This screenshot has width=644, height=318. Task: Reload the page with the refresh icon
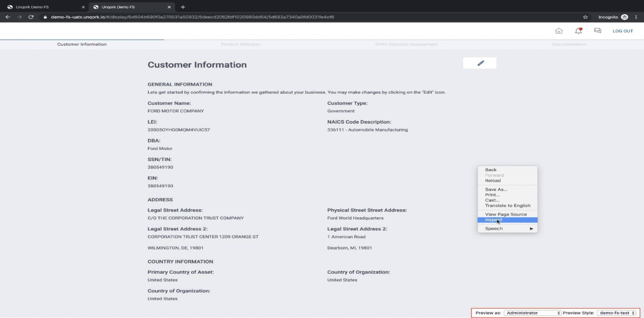point(31,17)
